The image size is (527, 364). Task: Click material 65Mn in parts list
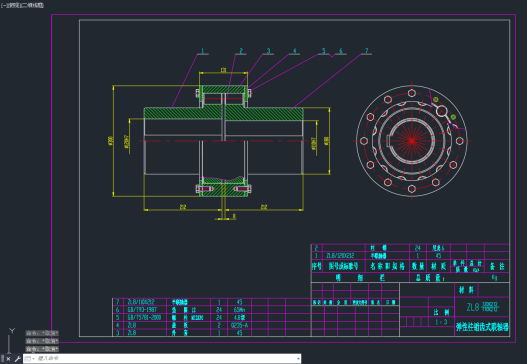(x=239, y=310)
